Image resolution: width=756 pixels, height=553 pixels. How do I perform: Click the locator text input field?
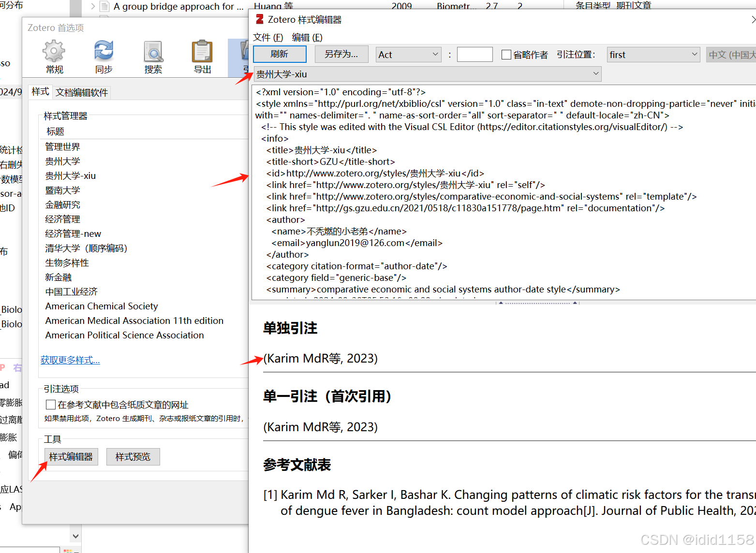coord(474,55)
